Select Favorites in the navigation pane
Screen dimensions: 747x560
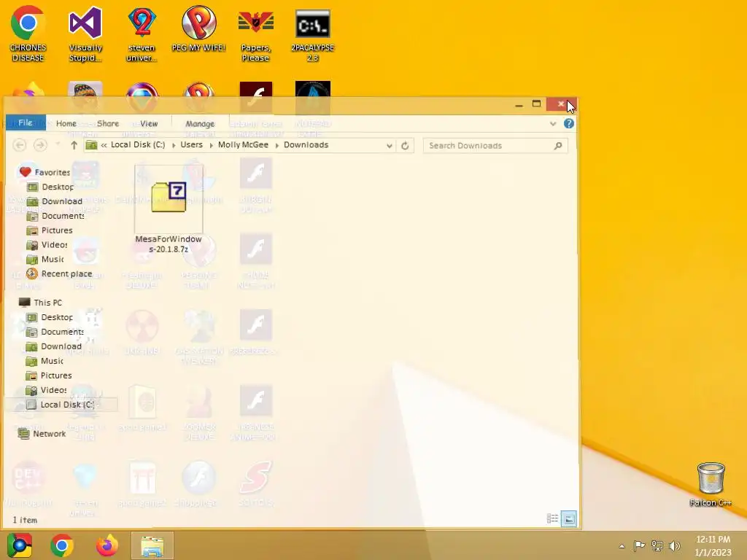coord(44,172)
